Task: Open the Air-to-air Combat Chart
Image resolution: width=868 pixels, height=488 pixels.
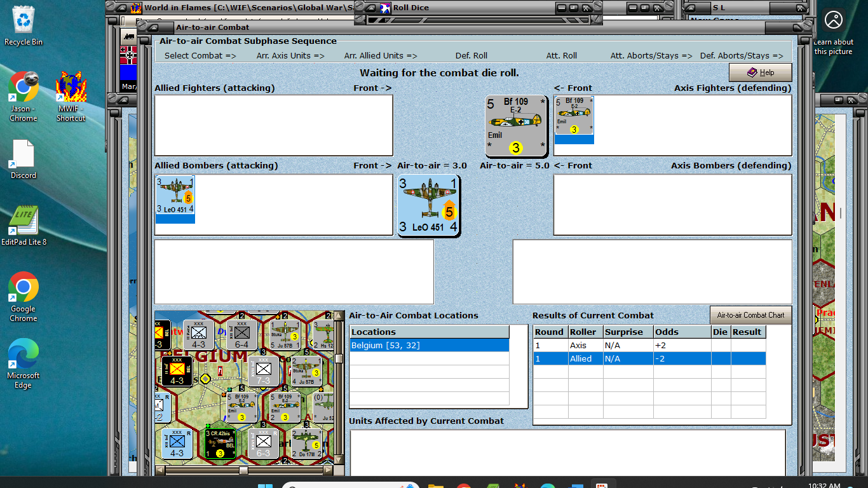Action: coord(750,315)
